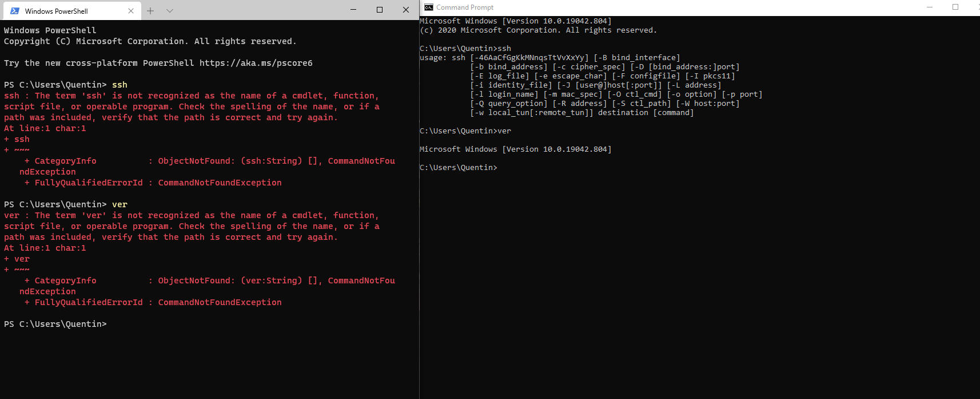The height and width of the screenshot is (399, 980).
Task: Click the '+ ssh' error line
Action: pos(17,139)
